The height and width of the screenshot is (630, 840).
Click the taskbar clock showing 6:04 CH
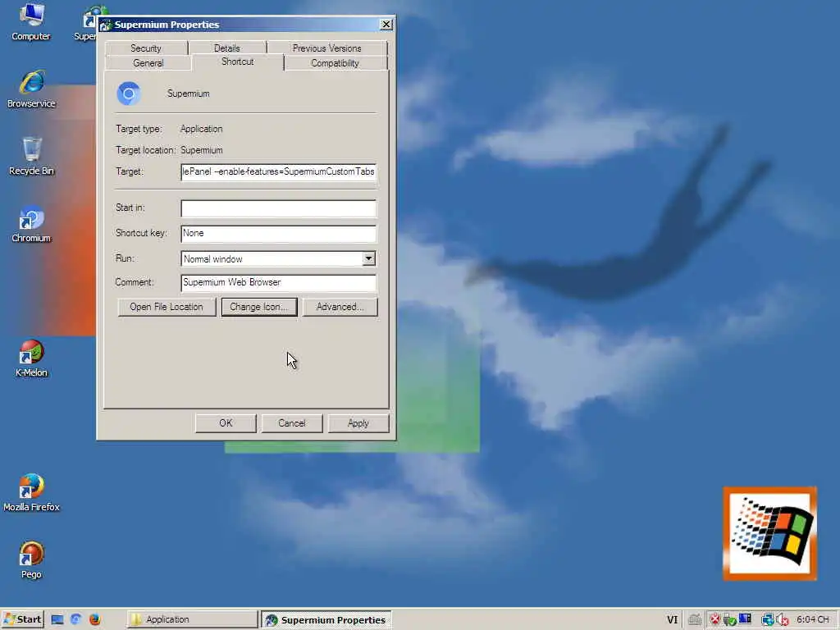[x=813, y=619]
